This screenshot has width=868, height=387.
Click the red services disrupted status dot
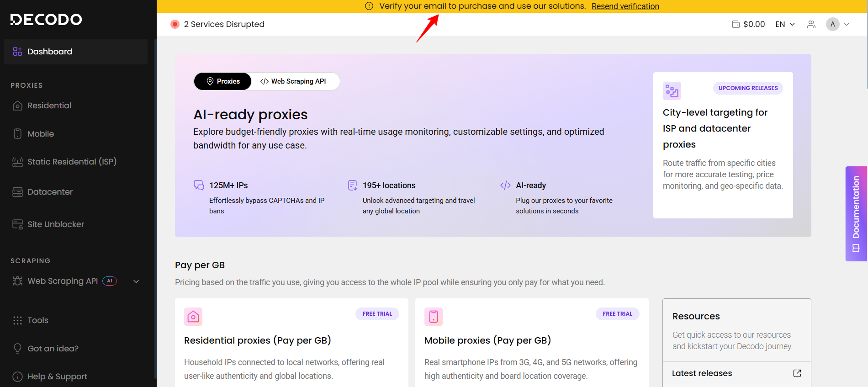(175, 24)
